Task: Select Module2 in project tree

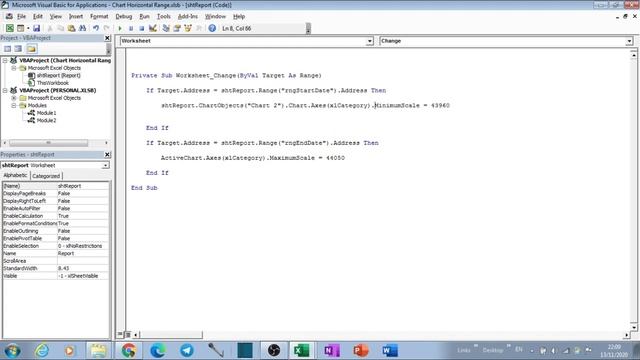Action: [46, 120]
